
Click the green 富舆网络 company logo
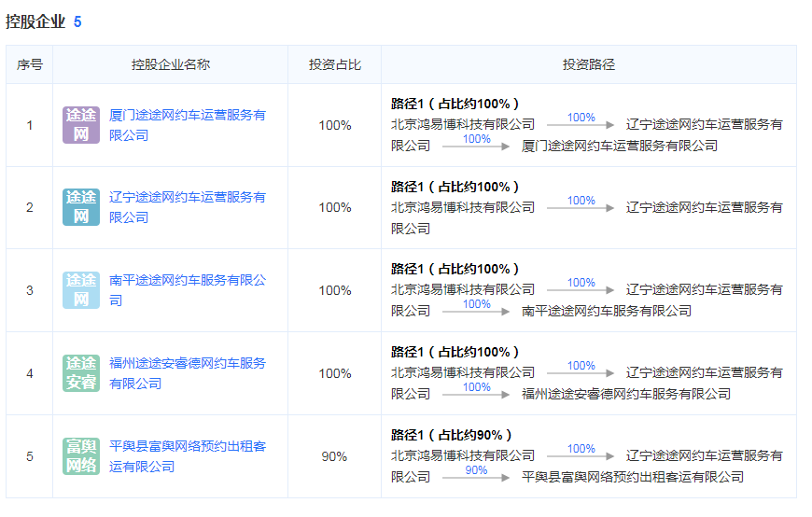[81, 456]
